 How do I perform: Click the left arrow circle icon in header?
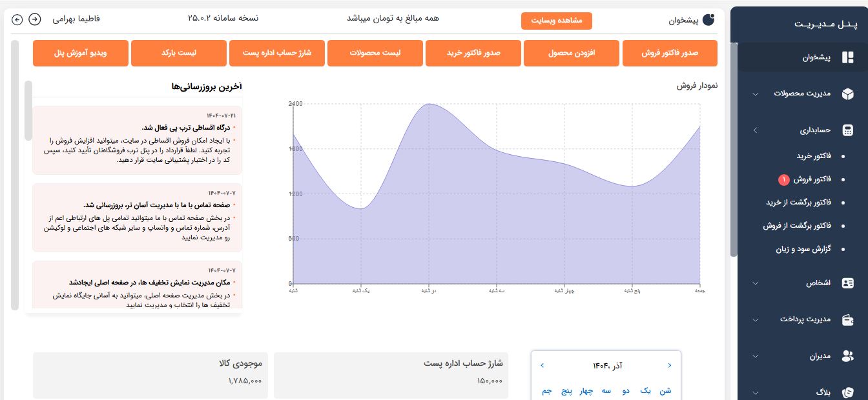click(x=17, y=19)
